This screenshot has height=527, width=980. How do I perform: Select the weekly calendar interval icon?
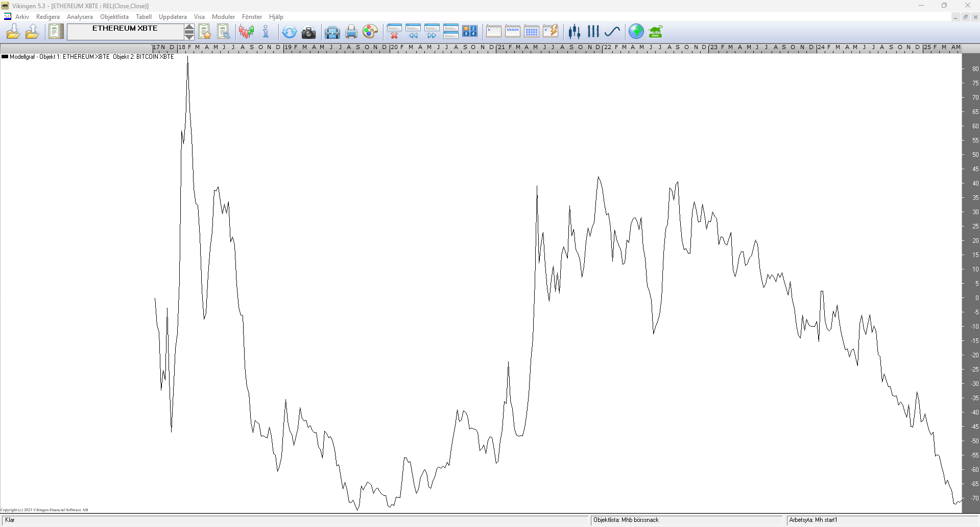pyautogui.click(x=513, y=32)
